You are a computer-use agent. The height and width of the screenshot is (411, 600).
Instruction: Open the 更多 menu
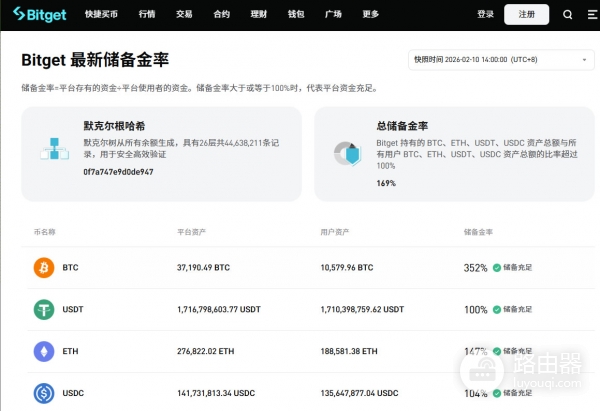coord(371,14)
